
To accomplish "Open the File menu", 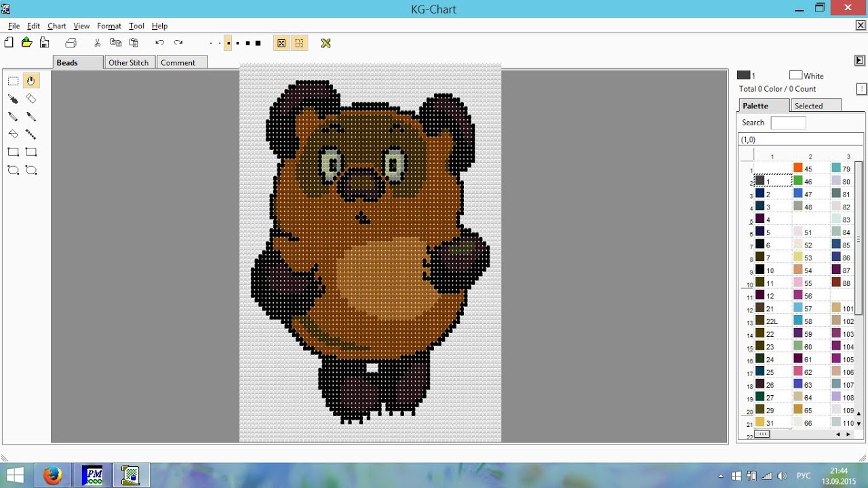I will pos(14,26).
